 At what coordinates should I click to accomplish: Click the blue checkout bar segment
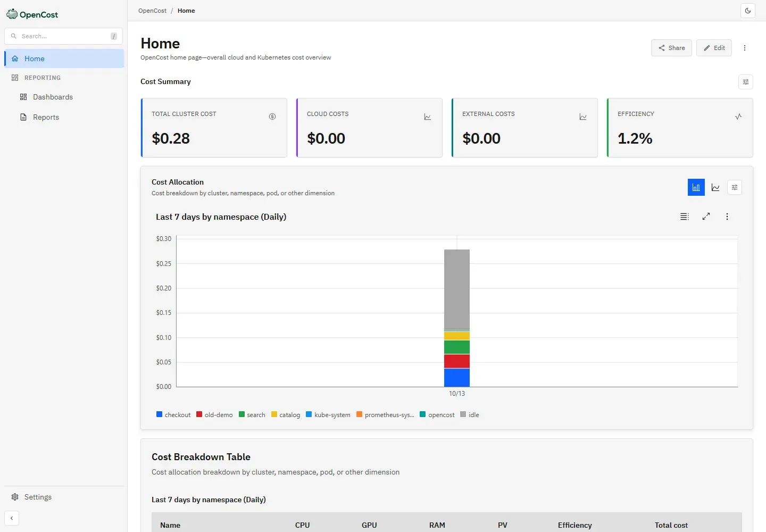click(x=457, y=378)
